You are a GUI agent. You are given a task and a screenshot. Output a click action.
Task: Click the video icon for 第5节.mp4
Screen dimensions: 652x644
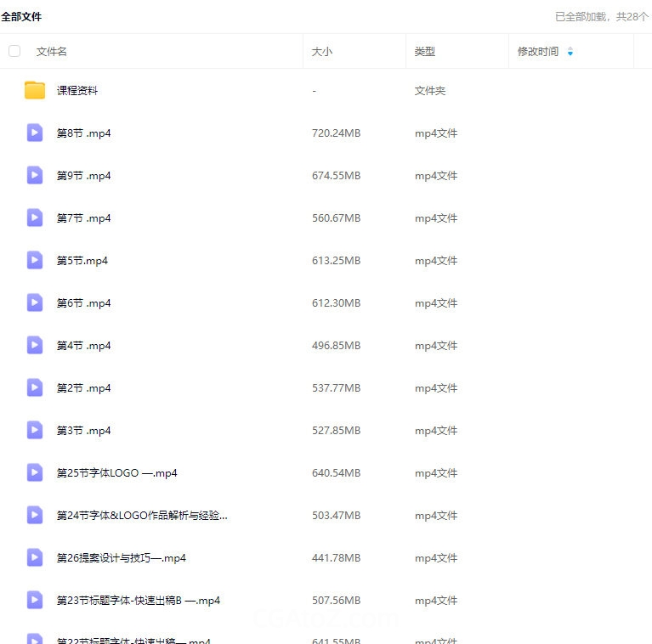[35, 260]
